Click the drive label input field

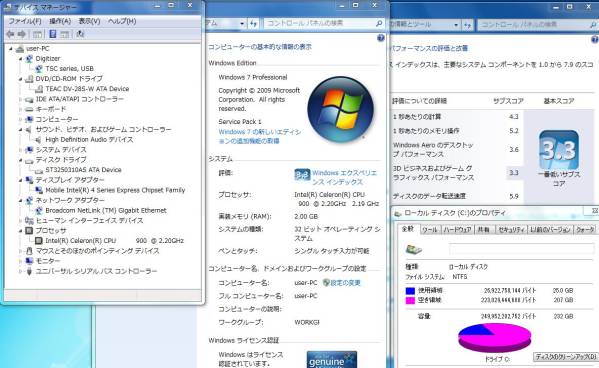522,249
